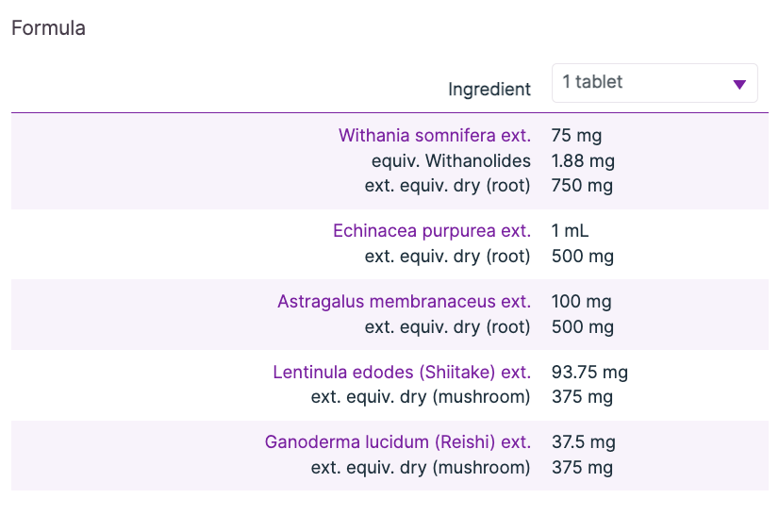Visit the Lentinula edodes (Shiitake) ext. link
Screen dimensions: 779x532
pyautogui.click(x=402, y=373)
